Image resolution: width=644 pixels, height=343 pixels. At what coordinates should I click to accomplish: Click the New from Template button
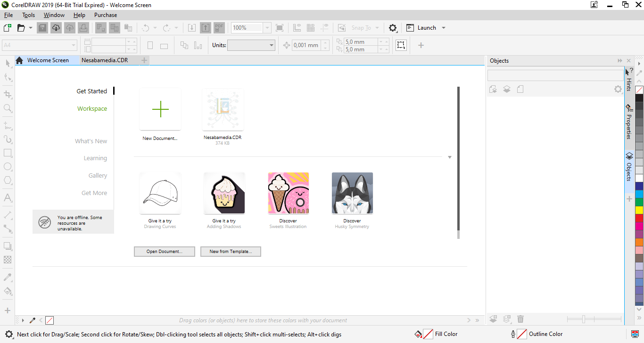pos(231,252)
